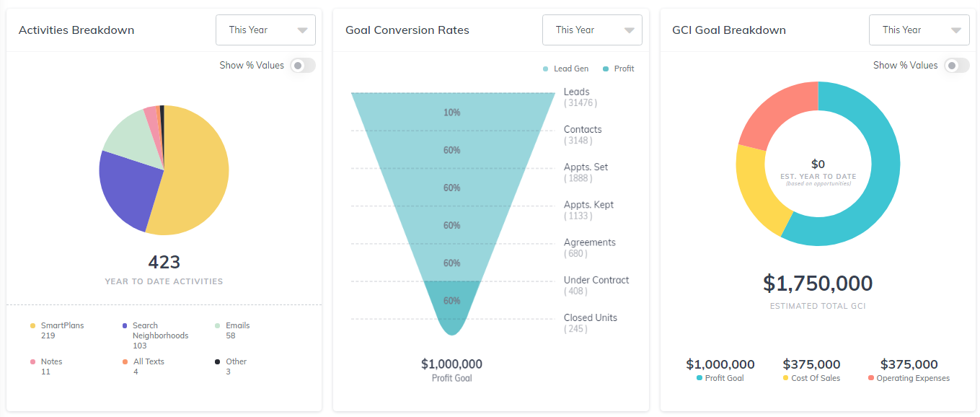Open GCI Goal Breakdown This Year dropdown

(x=919, y=30)
